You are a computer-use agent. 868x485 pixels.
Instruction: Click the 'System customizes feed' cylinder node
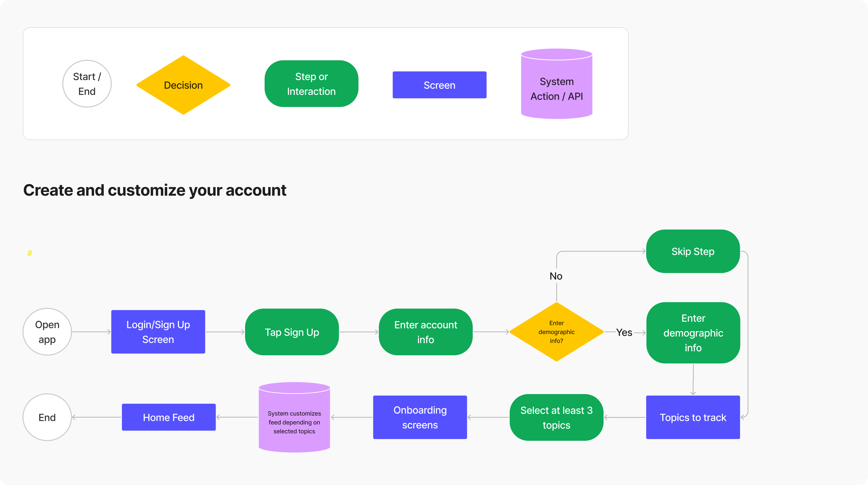point(294,417)
